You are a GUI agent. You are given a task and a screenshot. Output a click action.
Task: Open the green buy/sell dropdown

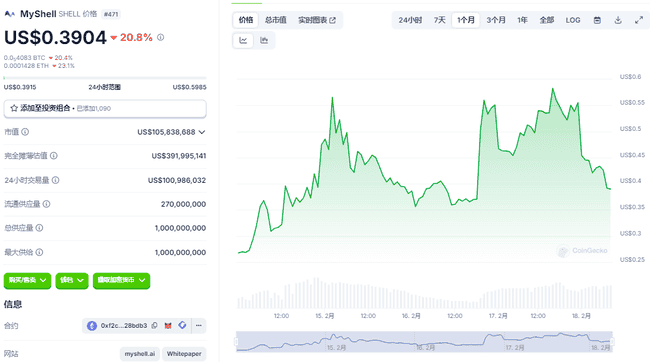27,280
